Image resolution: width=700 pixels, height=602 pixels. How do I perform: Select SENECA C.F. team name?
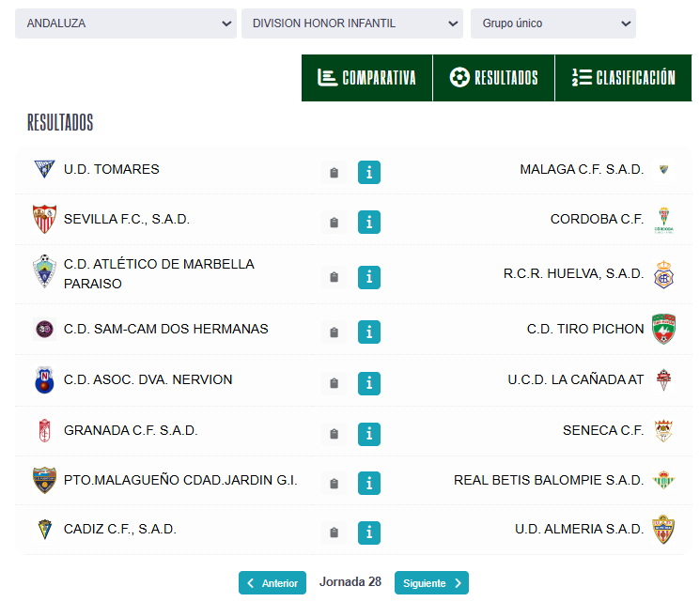[x=603, y=431]
